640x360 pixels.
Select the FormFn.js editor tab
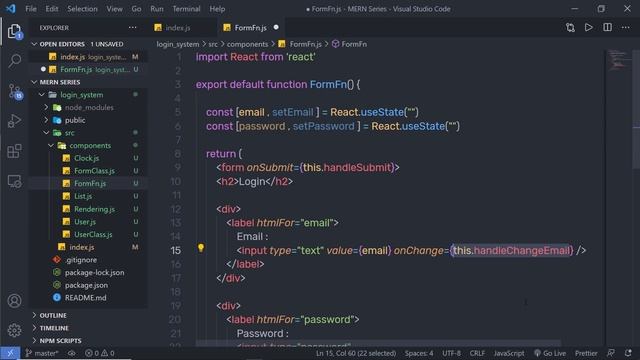coord(251,28)
